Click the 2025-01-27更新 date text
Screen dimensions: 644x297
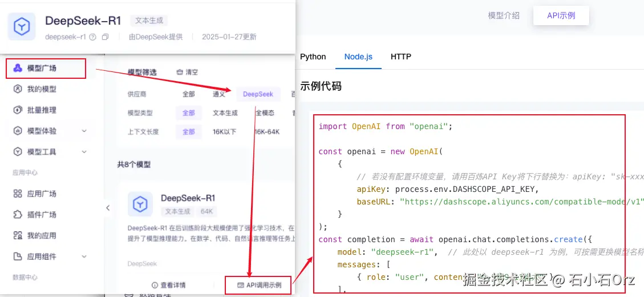(x=229, y=37)
